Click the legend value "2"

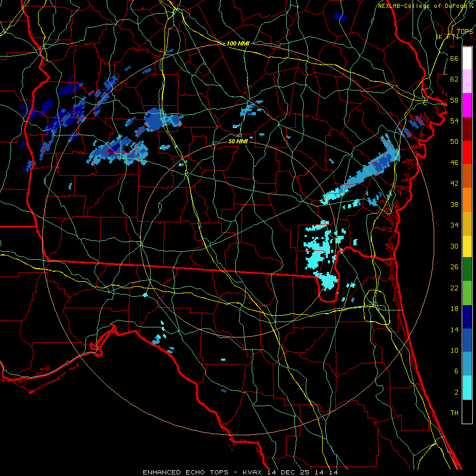(x=456, y=392)
